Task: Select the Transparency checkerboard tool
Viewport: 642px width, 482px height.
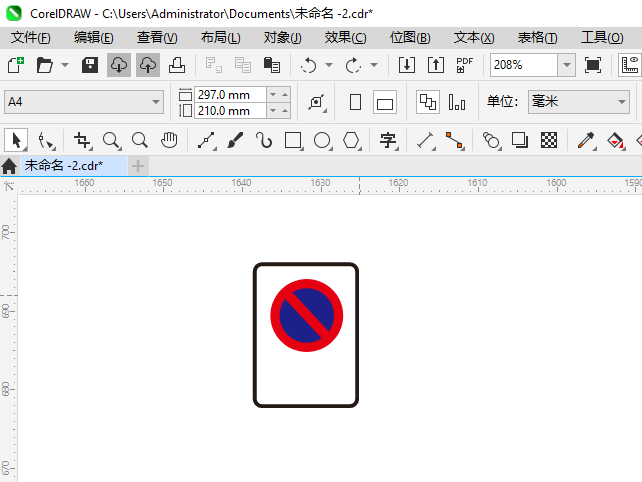Action: [x=549, y=140]
